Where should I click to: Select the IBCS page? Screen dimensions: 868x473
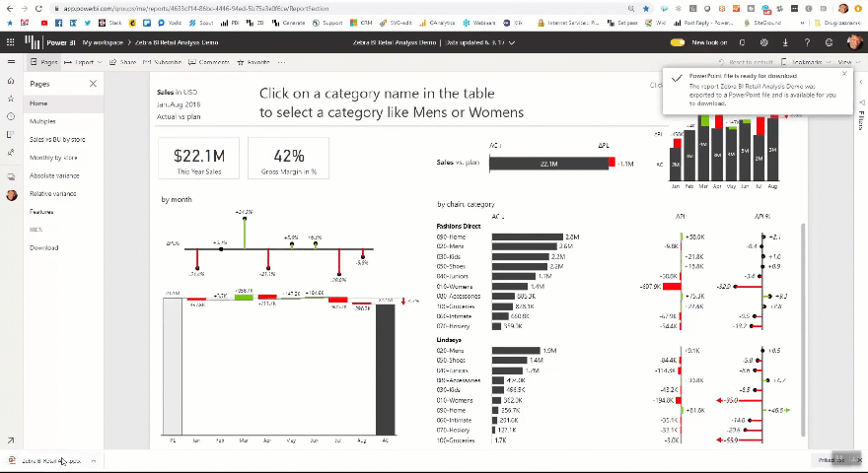pos(63,229)
